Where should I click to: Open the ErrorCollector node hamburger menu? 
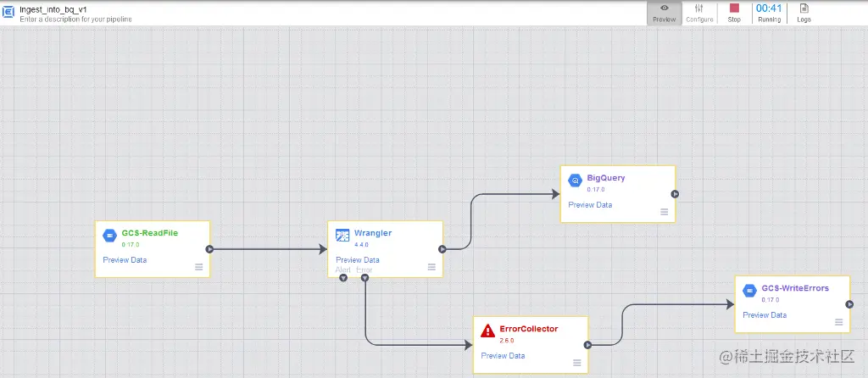tap(576, 363)
